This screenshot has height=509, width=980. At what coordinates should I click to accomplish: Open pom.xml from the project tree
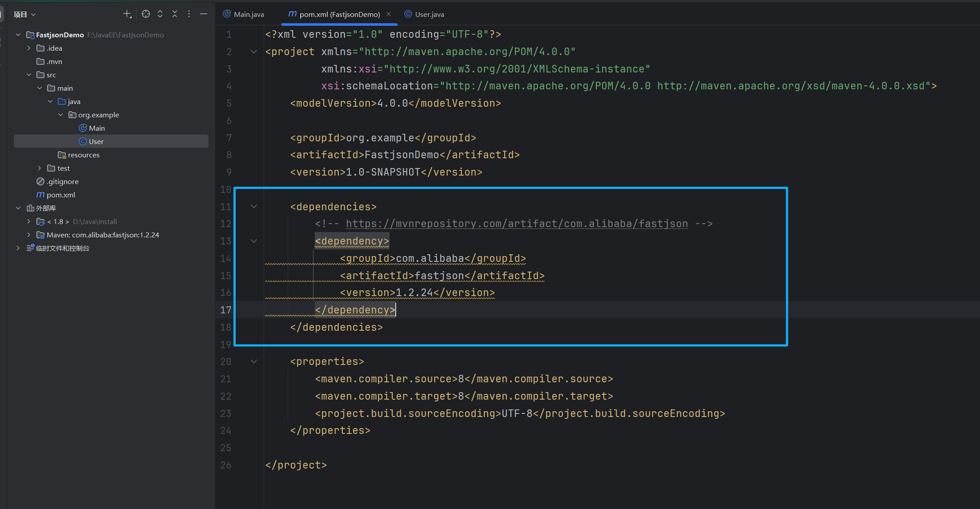point(60,195)
